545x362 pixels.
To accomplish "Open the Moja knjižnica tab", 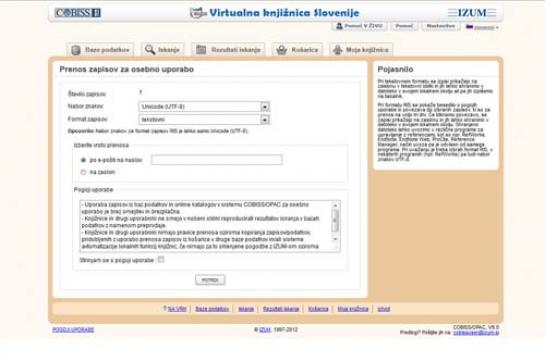I will click(361, 50).
